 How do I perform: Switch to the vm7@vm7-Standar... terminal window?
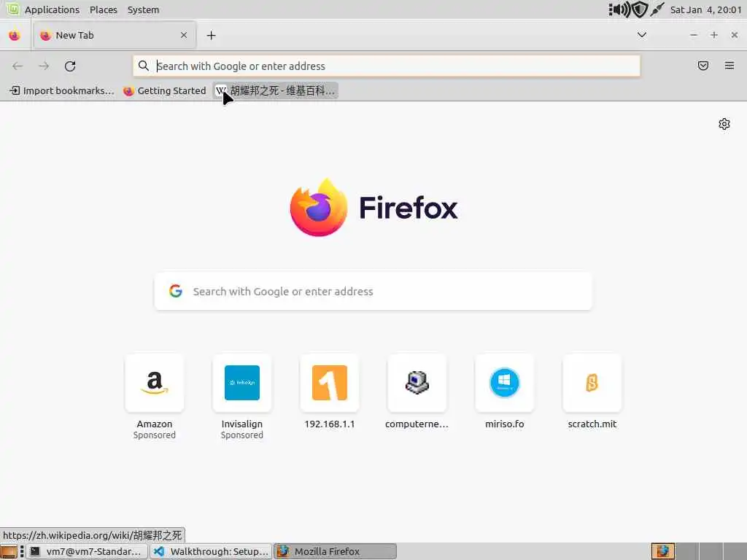click(86, 551)
